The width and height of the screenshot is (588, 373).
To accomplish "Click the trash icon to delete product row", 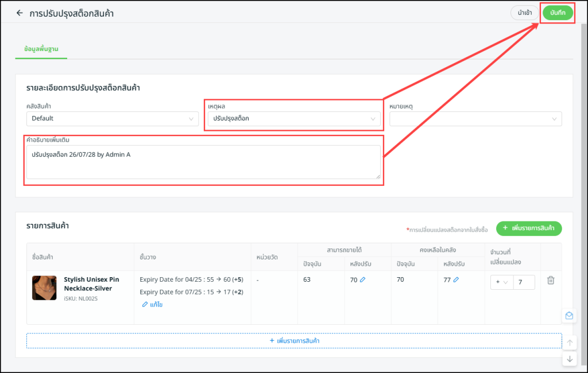I will [x=551, y=280].
